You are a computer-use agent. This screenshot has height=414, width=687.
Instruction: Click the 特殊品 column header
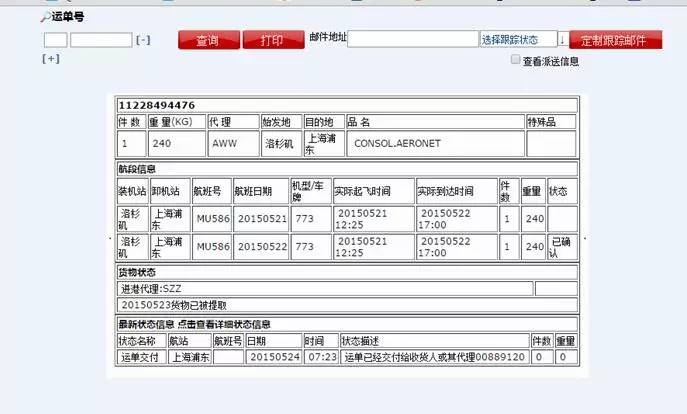(x=551, y=122)
